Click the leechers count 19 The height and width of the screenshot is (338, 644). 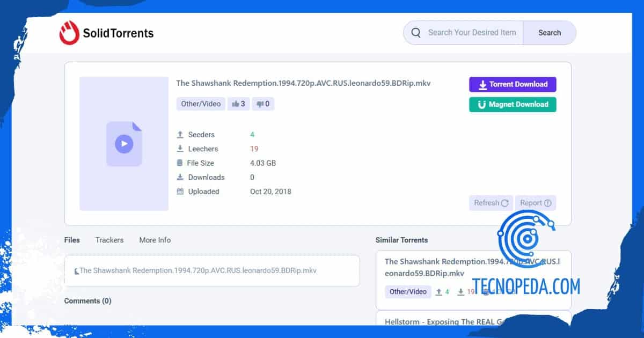click(x=254, y=149)
